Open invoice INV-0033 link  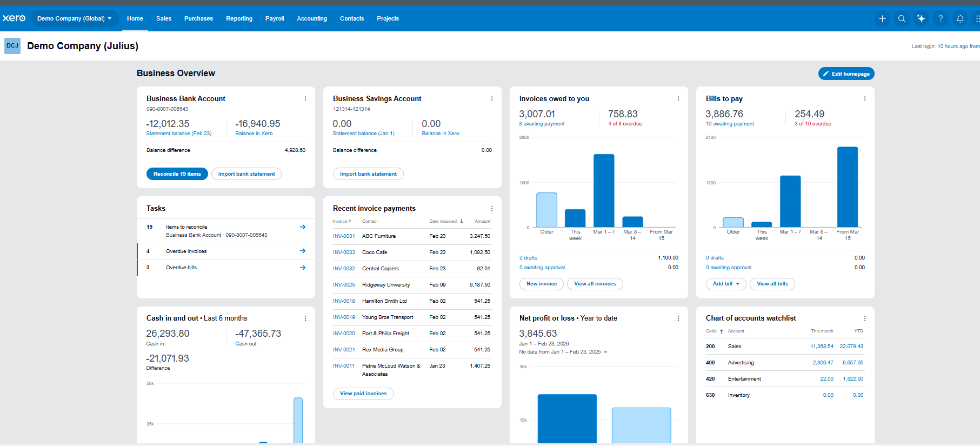point(344,252)
